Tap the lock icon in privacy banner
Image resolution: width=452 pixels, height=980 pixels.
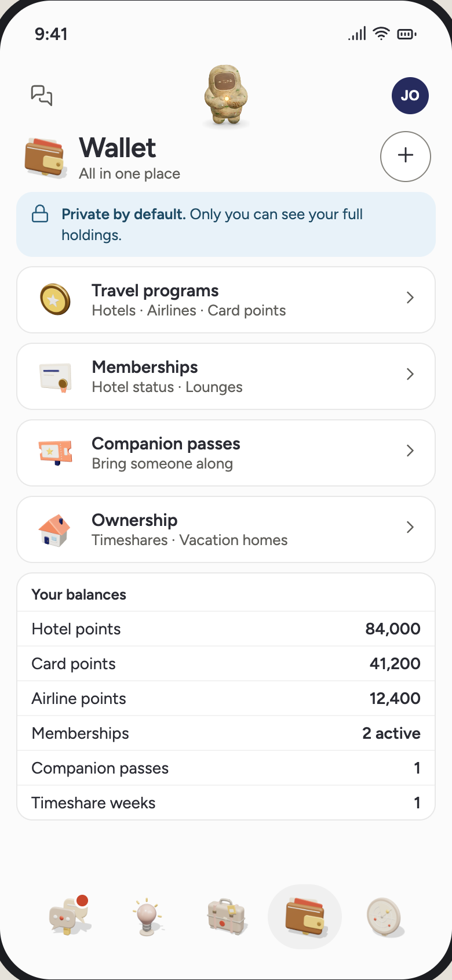pyautogui.click(x=40, y=213)
